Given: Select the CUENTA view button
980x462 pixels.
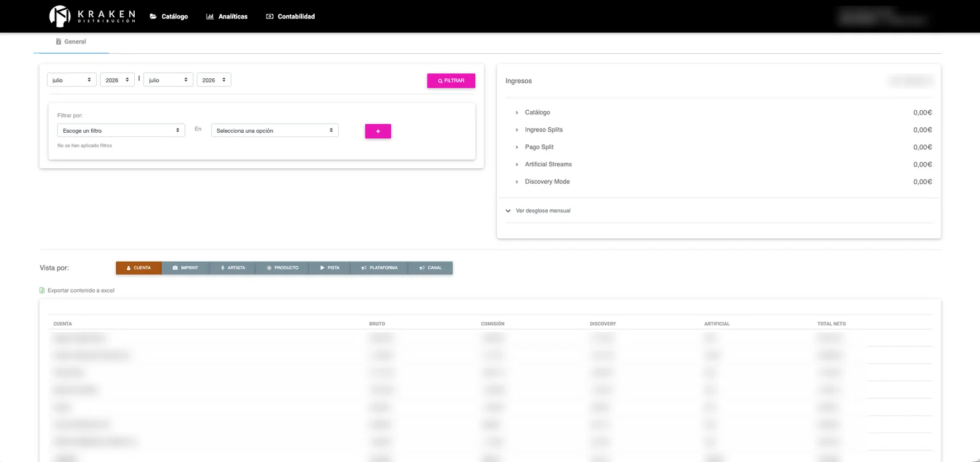Looking at the screenshot, I should (x=138, y=268).
